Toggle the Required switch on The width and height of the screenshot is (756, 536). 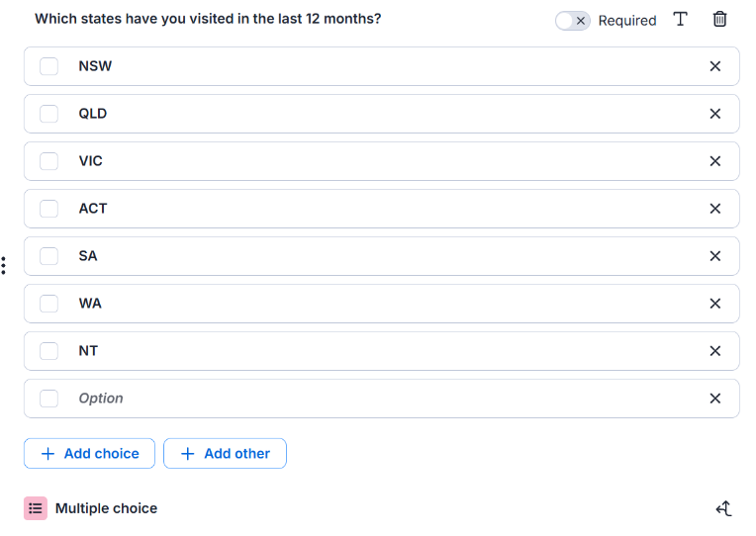tap(572, 21)
